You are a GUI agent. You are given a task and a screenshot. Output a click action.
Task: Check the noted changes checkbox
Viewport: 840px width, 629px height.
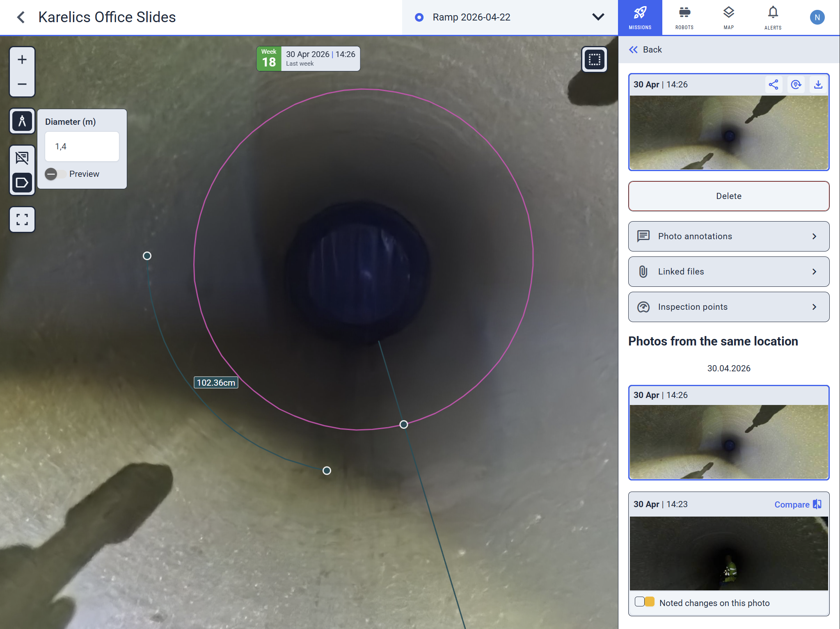tap(639, 602)
